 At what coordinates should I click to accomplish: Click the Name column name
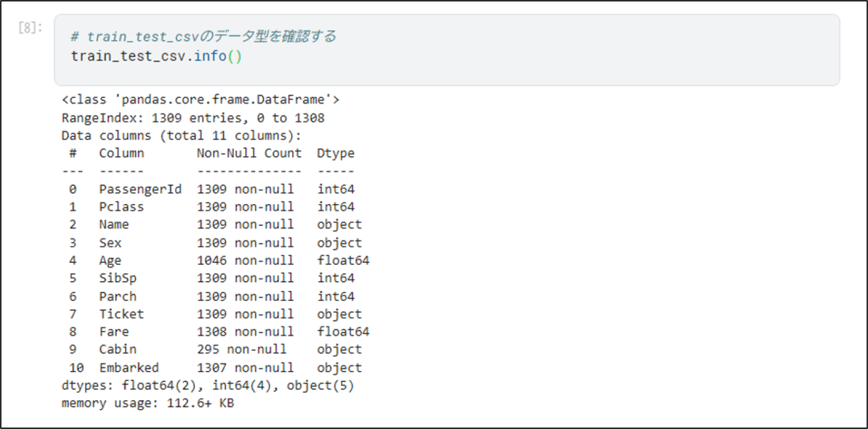pos(114,225)
